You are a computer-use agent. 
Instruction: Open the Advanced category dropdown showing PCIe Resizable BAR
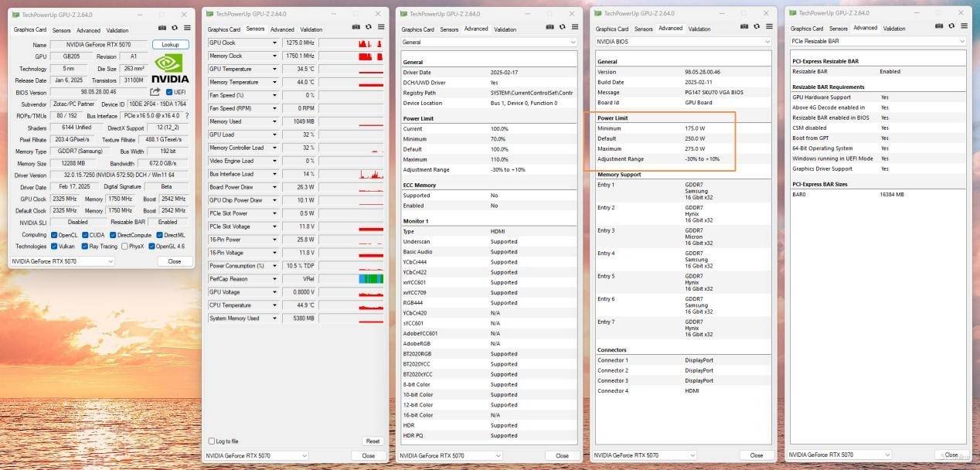click(x=878, y=41)
